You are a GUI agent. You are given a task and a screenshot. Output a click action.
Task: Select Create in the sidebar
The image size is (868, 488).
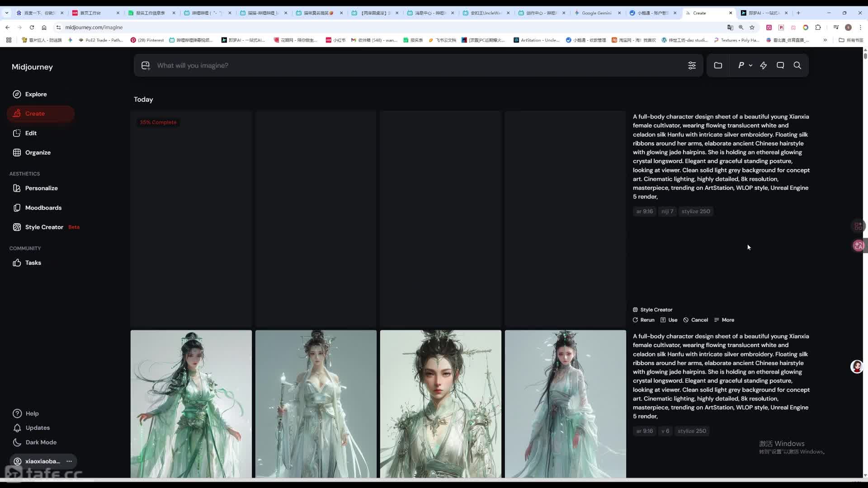pos(41,113)
